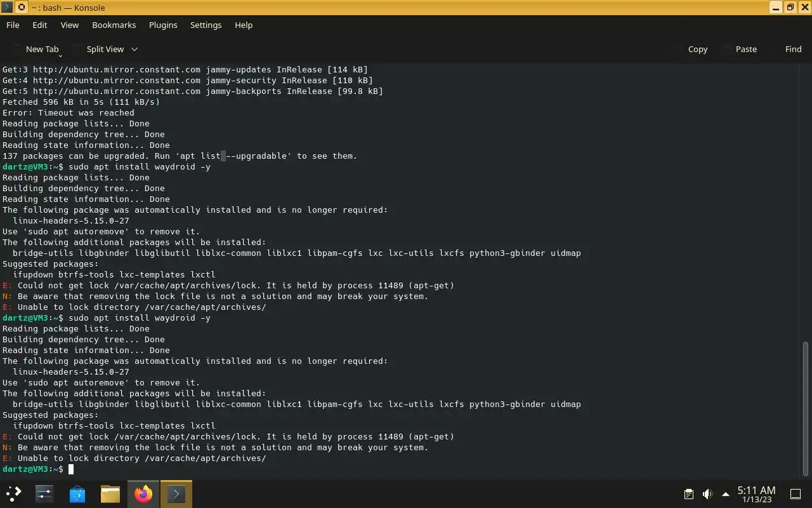Open System Settings from the taskbar
The image size is (812, 508).
tap(44, 493)
